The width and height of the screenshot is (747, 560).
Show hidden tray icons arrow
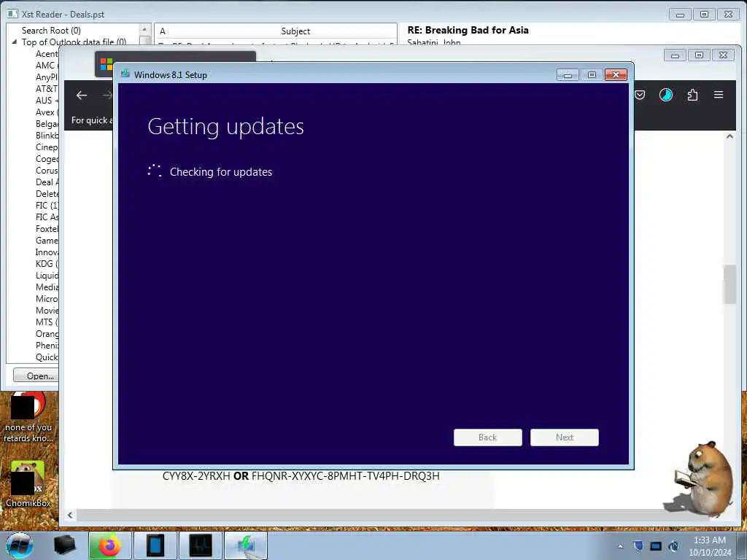click(x=620, y=547)
